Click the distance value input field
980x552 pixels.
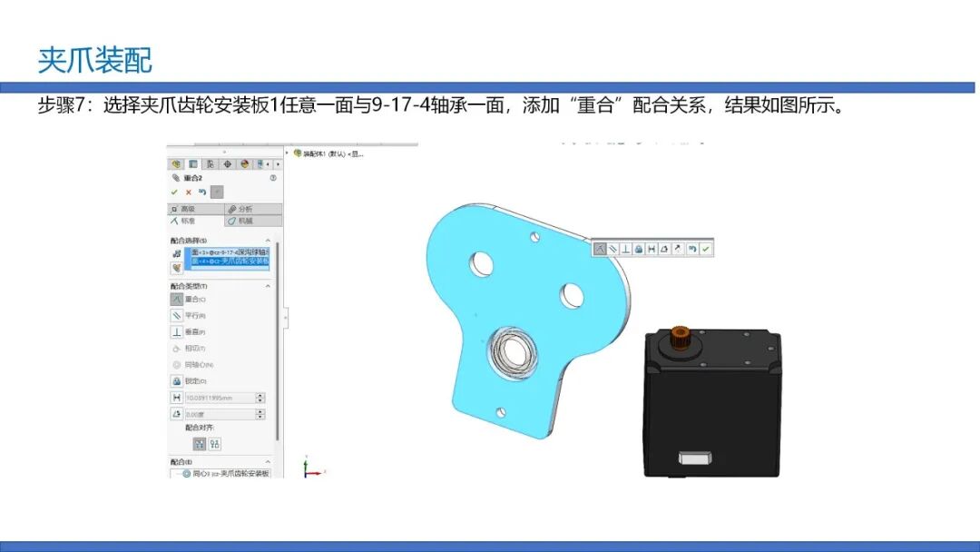pyautogui.click(x=220, y=398)
